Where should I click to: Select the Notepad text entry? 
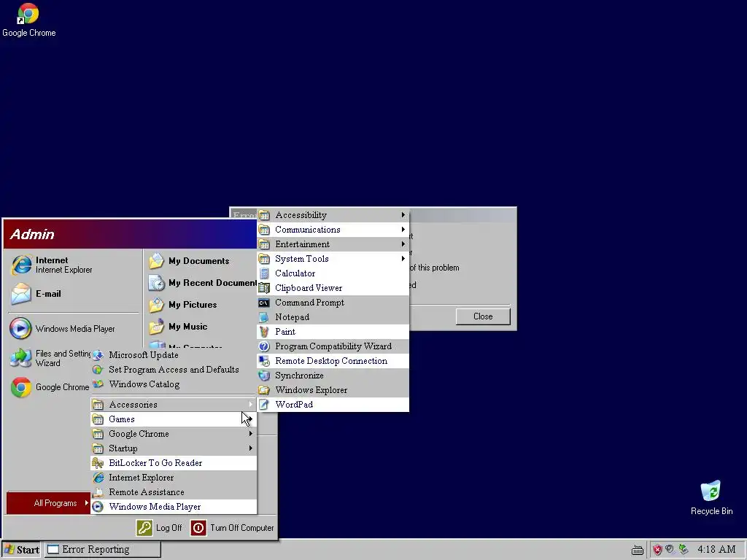click(x=292, y=317)
